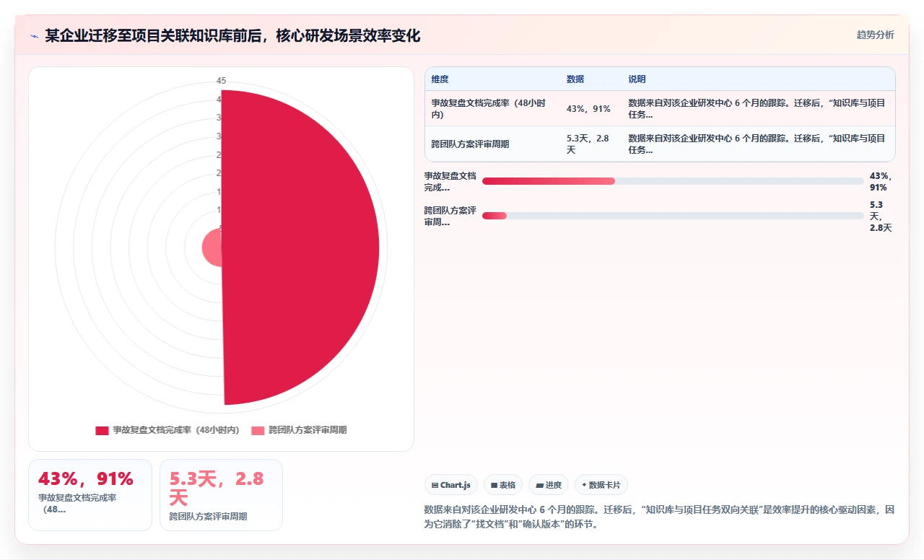
Task: Click description cell in the 跨团队方案 row
Action: 757,144
